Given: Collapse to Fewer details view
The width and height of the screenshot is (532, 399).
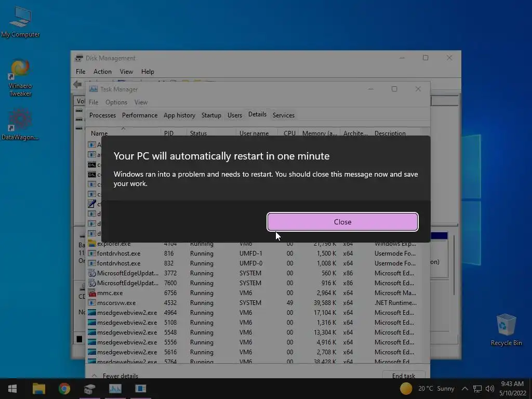Looking at the screenshot, I should 115,376.
